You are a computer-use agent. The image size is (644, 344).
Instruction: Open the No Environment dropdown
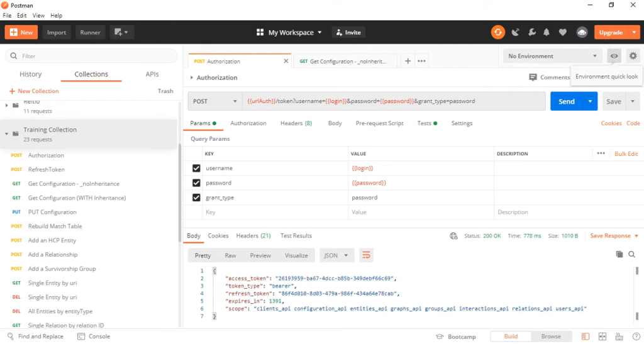[x=552, y=56]
